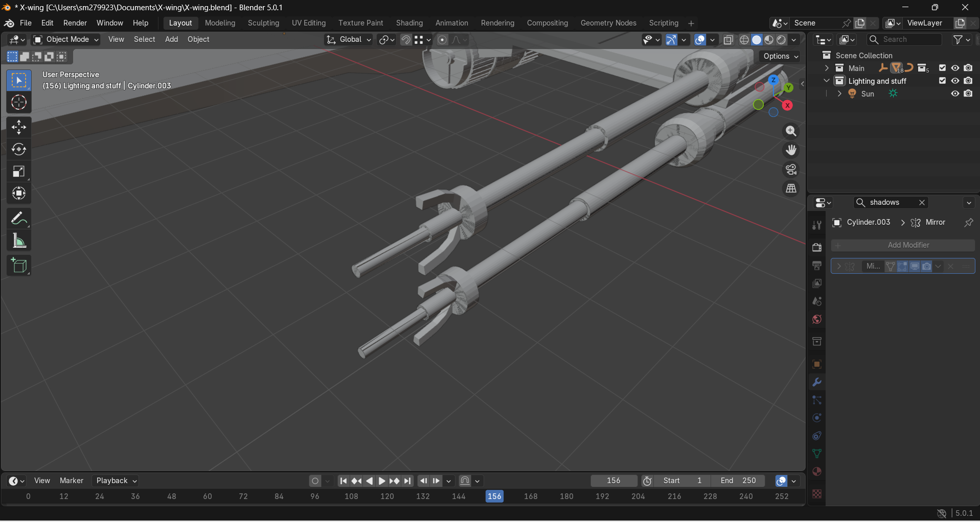The image size is (980, 522).
Task: Disable Sun in renders camera icon
Action: point(968,93)
